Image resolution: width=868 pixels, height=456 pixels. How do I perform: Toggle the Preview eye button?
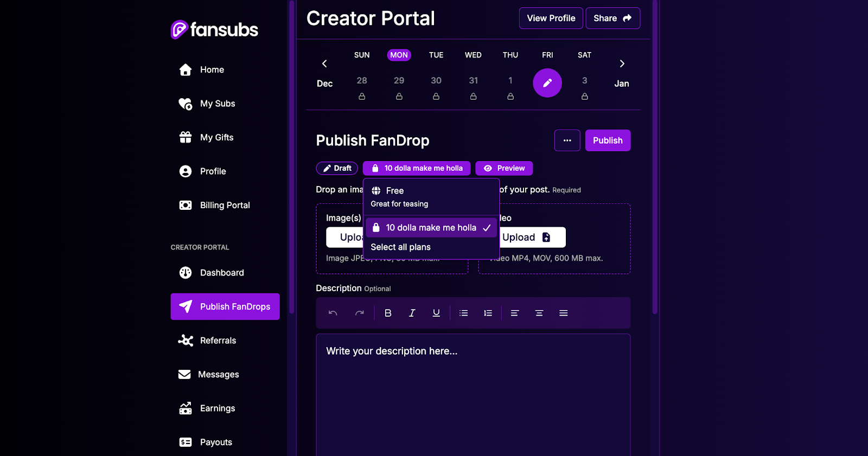(x=504, y=168)
